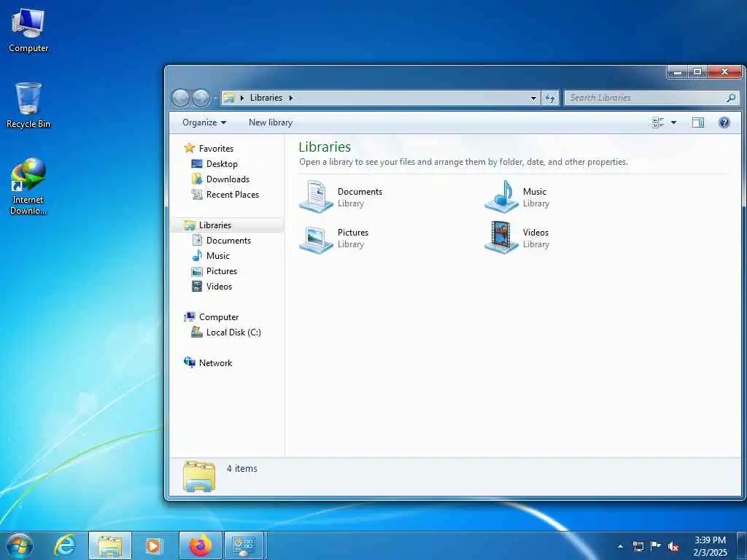The height and width of the screenshot is (560, 747).
Task: Open the view options dropdown arrow
Action: click(673, 122)
